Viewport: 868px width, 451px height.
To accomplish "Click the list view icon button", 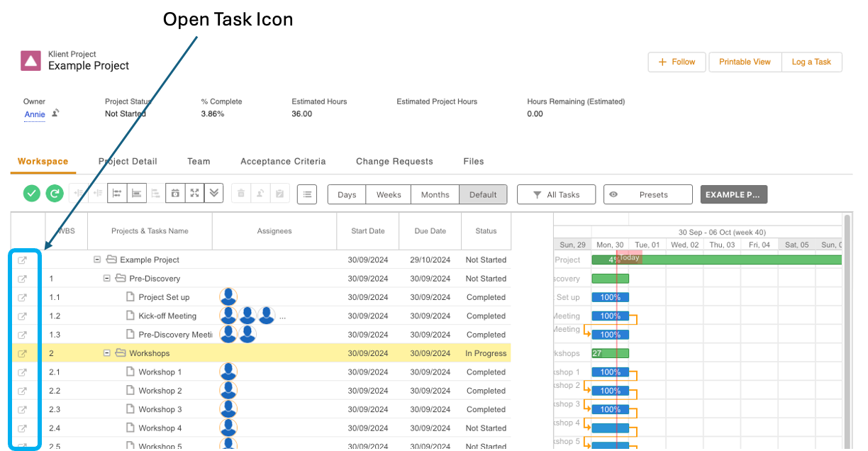I will point(306,194).
